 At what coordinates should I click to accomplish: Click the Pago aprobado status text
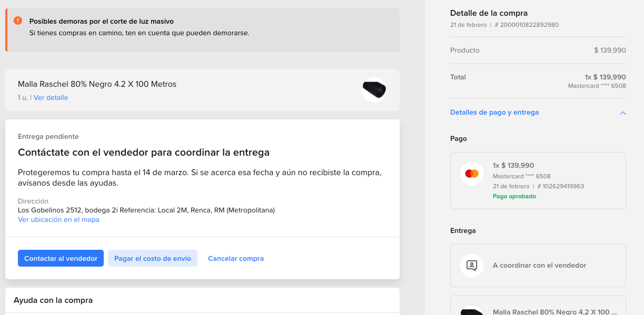(514, 196)
